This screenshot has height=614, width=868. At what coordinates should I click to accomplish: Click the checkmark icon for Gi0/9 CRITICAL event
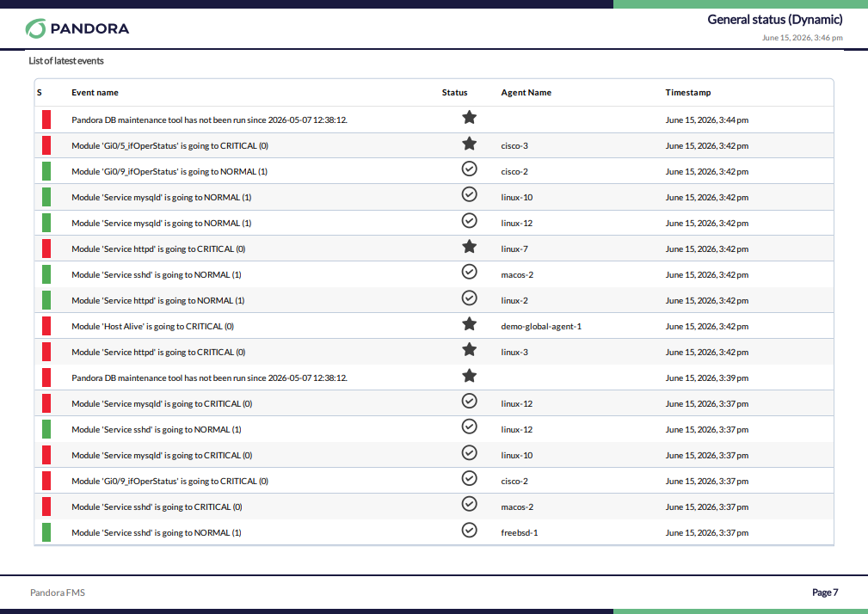coord(469,478)
